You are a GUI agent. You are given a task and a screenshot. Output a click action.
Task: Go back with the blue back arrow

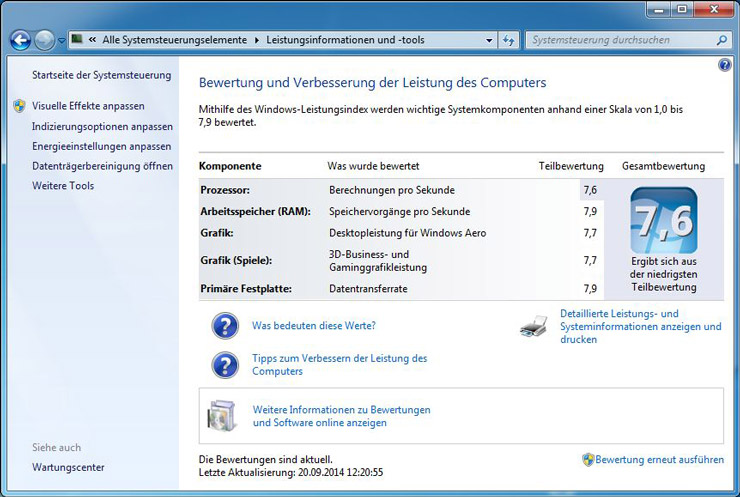click(x=21, y=40)
